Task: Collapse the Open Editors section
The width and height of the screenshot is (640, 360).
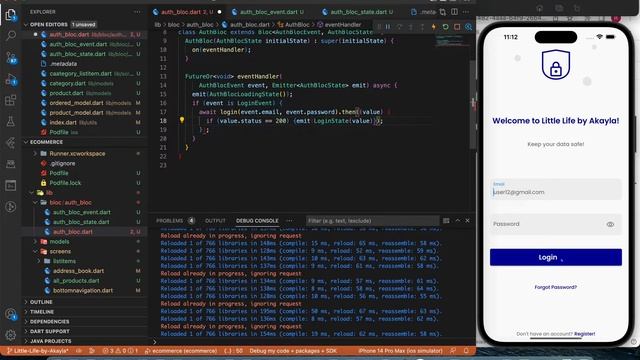Action: (x=26, y=24)
